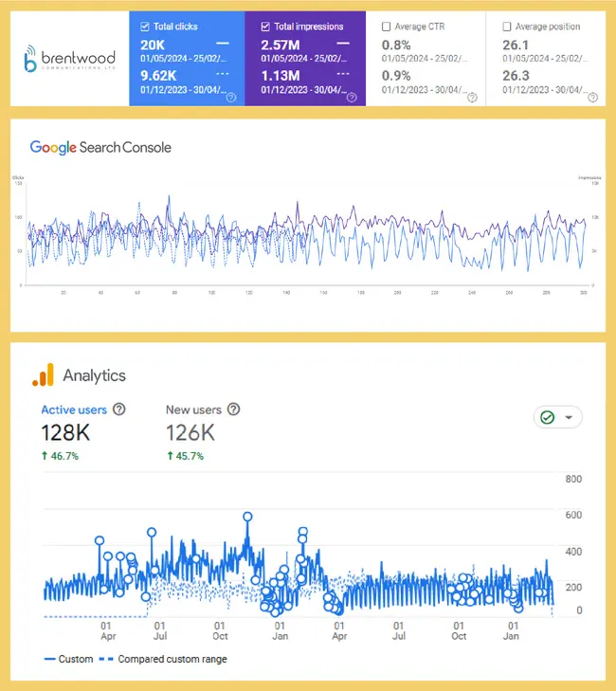Click the 45.7% increase indicator
Image resolution: width=616 pixels, height=691 pixels.
(185, 456)
